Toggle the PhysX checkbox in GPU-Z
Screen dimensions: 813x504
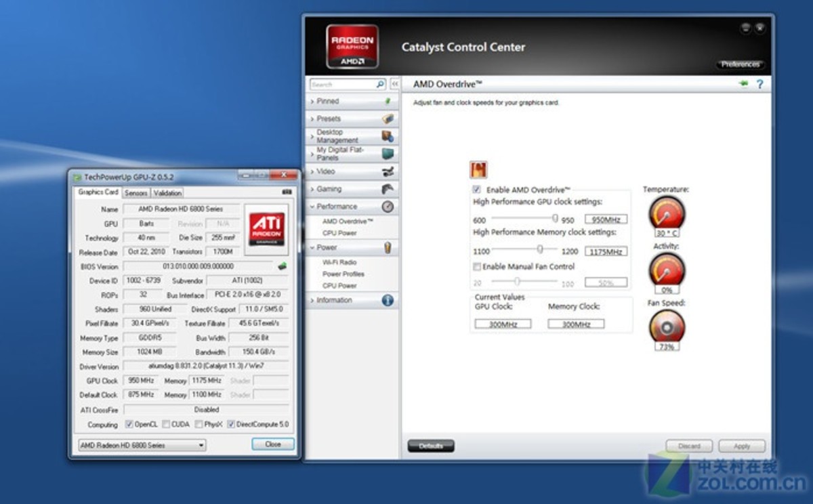(199, 424)
